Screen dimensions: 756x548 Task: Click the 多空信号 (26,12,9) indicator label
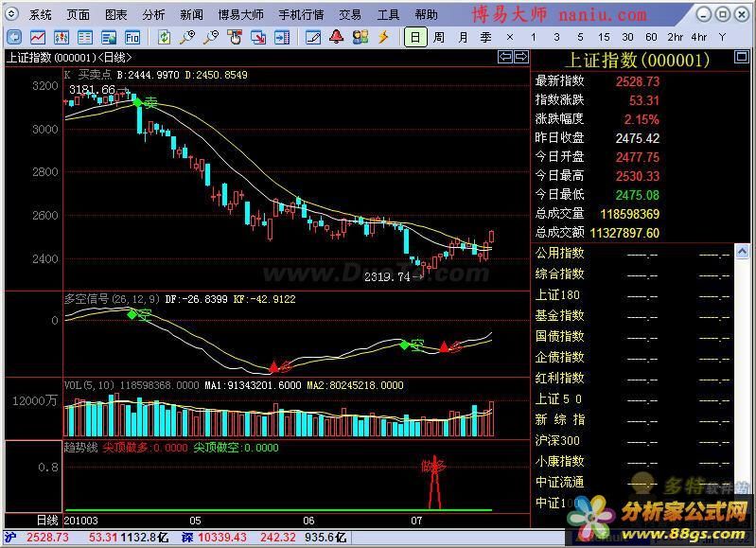coord(112,299)
